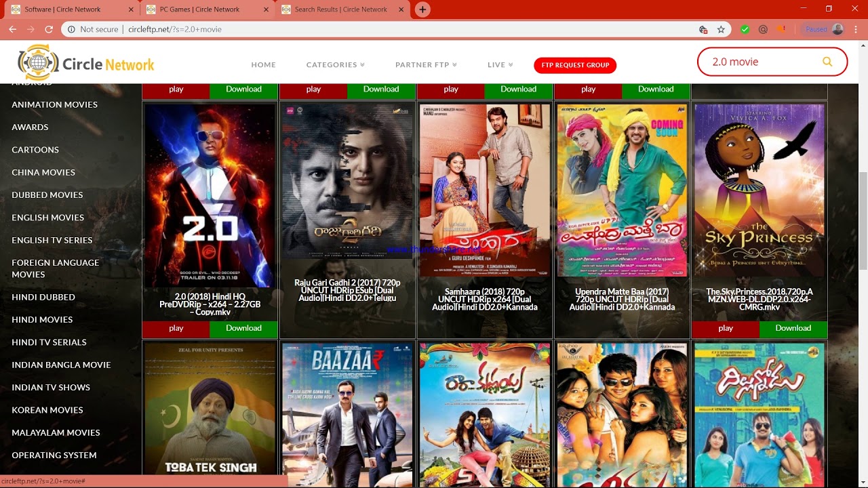Close the Software | Circle Network tab

coord(130,9)
